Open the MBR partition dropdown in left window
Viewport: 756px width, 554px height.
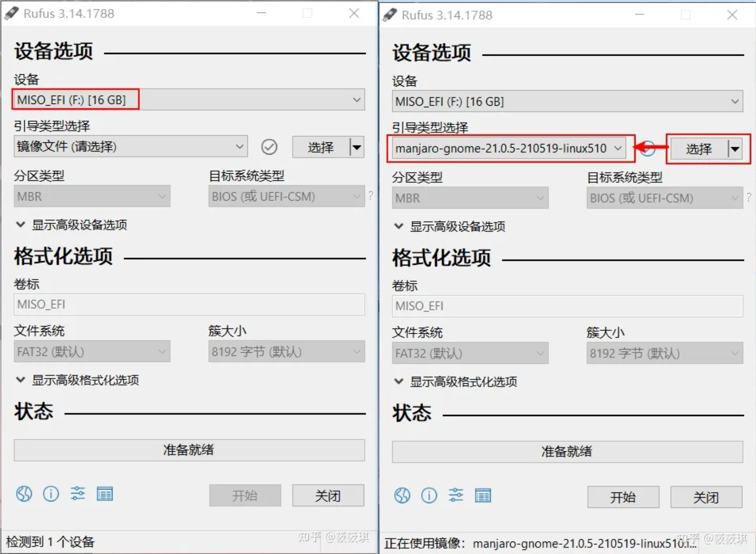click(x=92, y=196)
